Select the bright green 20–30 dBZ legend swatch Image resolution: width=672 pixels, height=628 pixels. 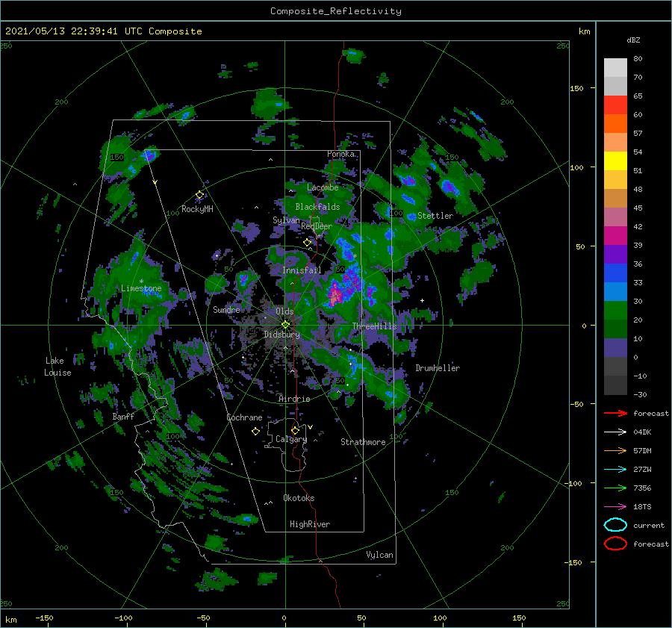click(615, 311)
